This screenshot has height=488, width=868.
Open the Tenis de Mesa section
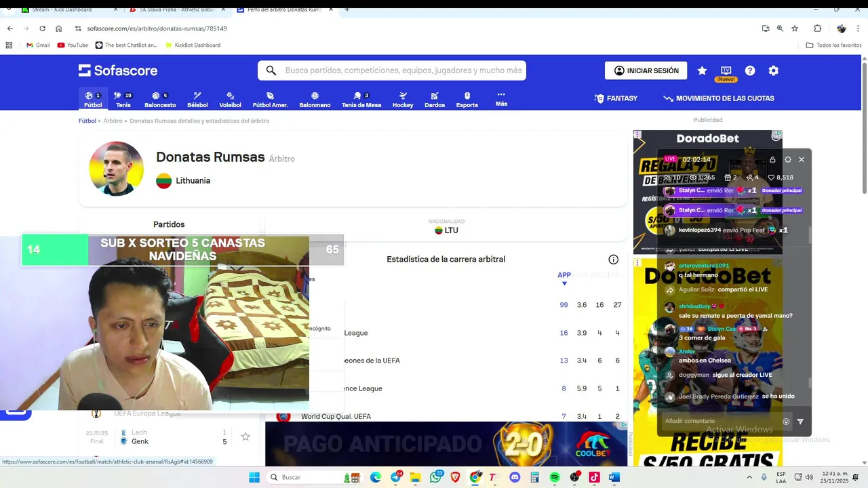(x=361, y=100)
